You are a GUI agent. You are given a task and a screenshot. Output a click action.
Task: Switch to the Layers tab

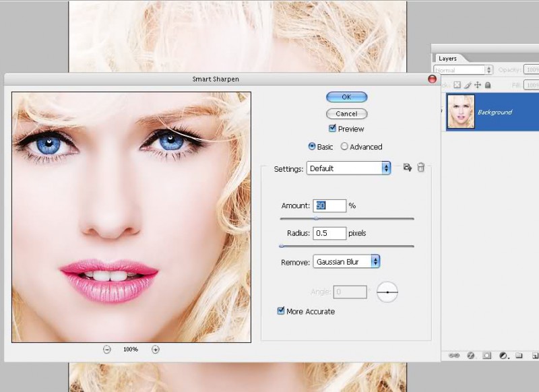pyautogui.click(x=447, y=59)
